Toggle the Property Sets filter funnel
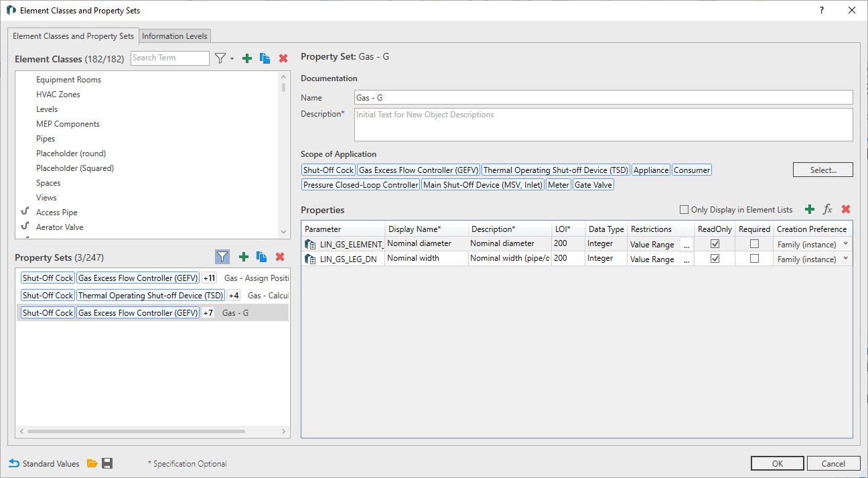 [222, 257]
